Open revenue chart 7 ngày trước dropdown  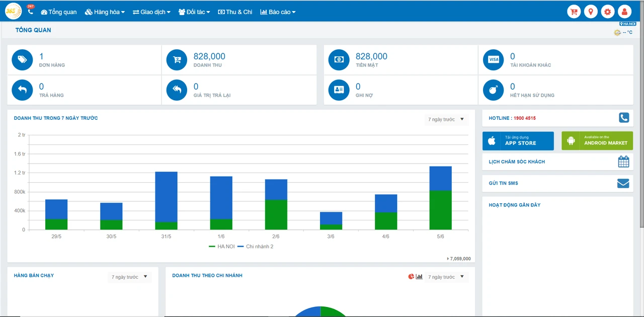(446, 119)
